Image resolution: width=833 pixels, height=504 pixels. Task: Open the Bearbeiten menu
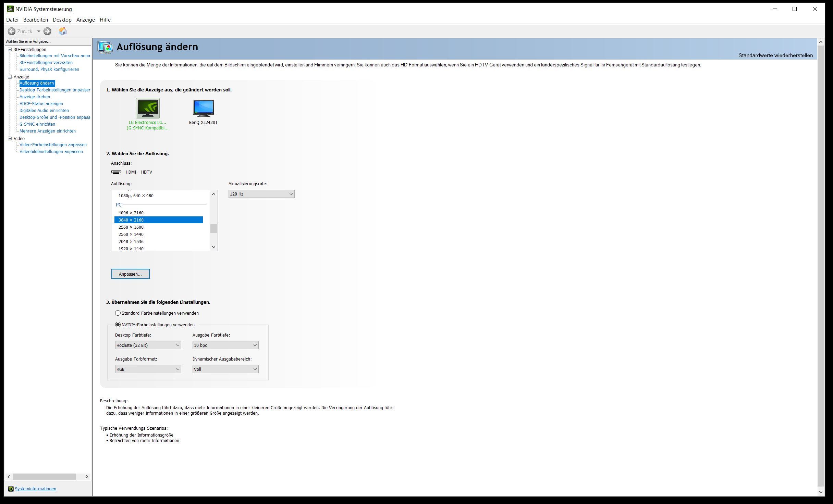[x=36, y=20]
